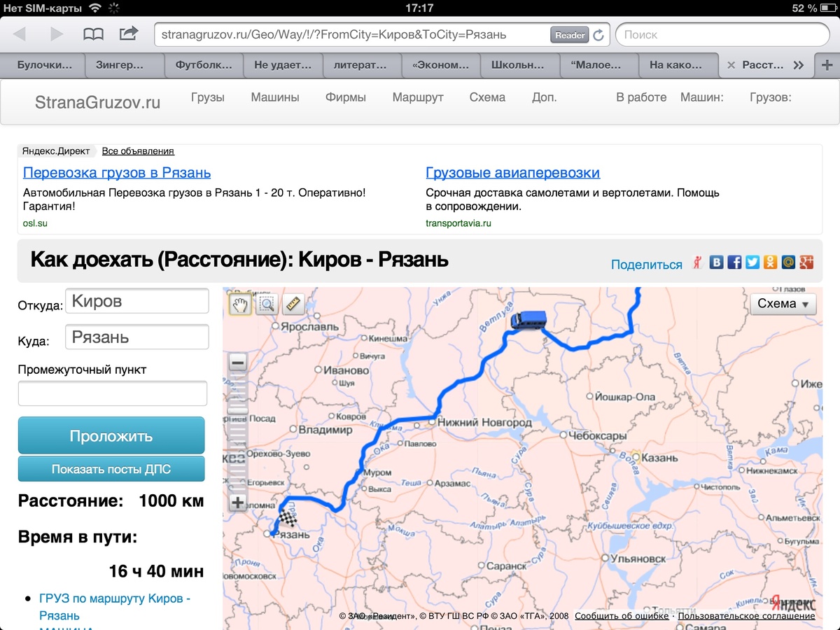Click Пользовательское соглашение map link
Screen dimensions: 840x630
(x=746, y=616)
